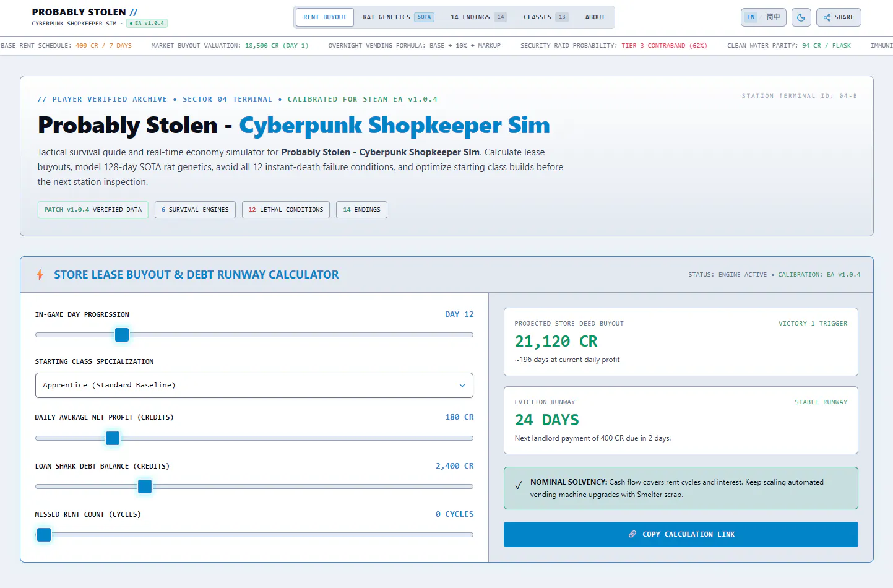Click the "24 DAYS" eviction runway value
Image resolution: width=893 pixels, height=588 pixels.
[547, 420]
